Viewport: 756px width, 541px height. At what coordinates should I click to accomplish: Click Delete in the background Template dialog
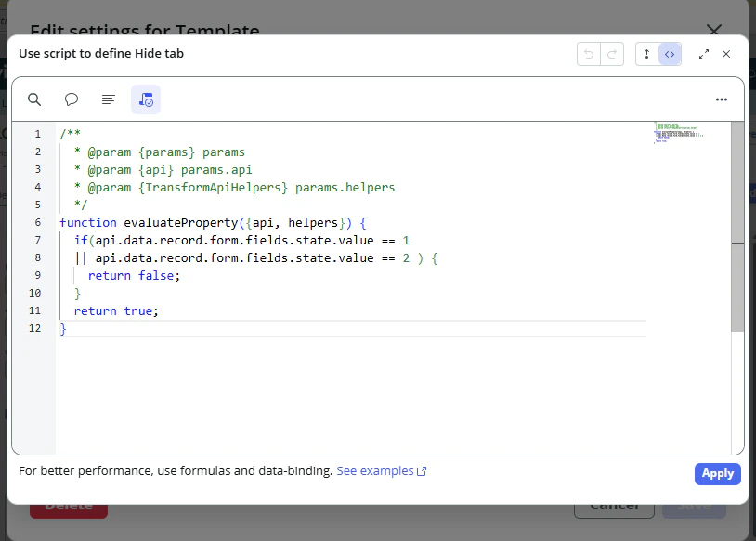[69, 510]
